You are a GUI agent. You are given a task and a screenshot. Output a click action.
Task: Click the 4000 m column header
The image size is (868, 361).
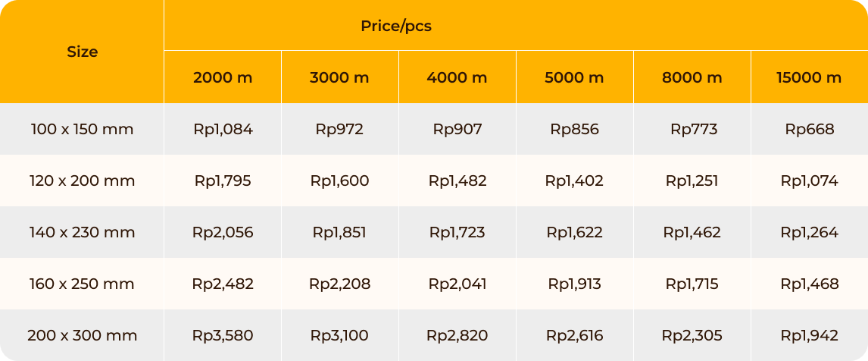457,77
